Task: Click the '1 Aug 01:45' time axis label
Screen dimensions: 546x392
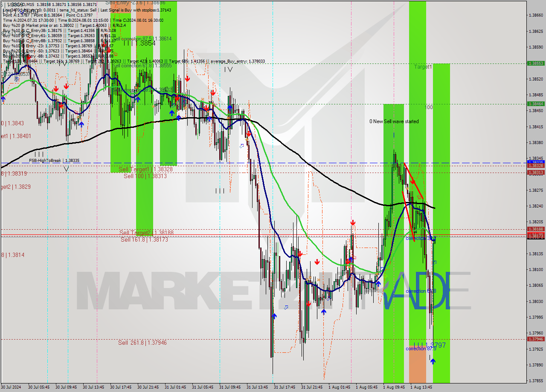Action: tap(339, 387)
